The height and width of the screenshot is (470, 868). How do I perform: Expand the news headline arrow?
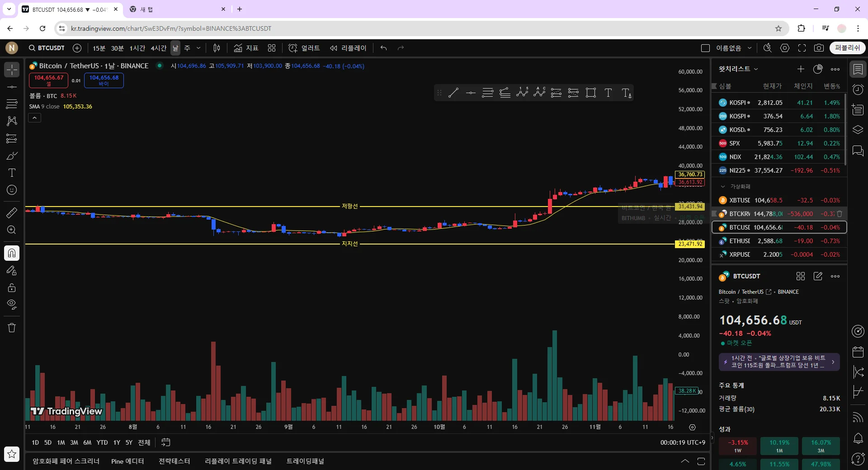(x=833, y=362)
